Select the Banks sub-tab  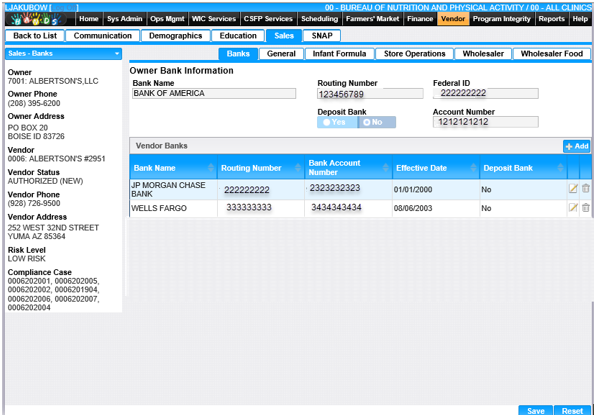[238, 54]
